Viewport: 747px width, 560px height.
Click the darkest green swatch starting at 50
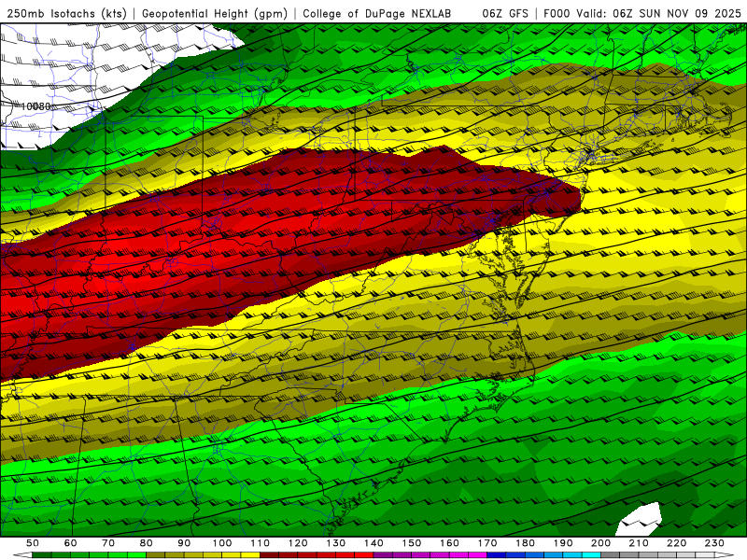point(42,555)
